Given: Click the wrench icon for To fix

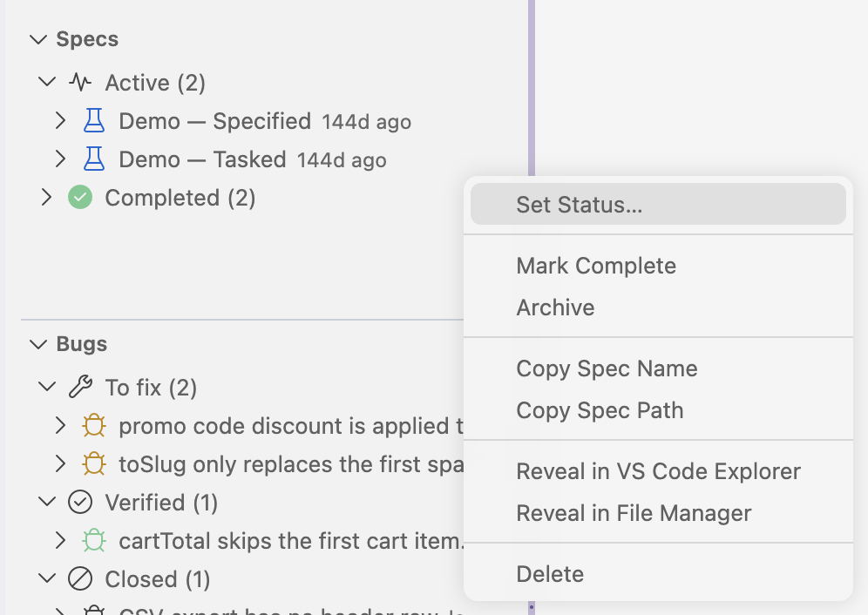Looking at the screenshot, I should coord(80,387).
